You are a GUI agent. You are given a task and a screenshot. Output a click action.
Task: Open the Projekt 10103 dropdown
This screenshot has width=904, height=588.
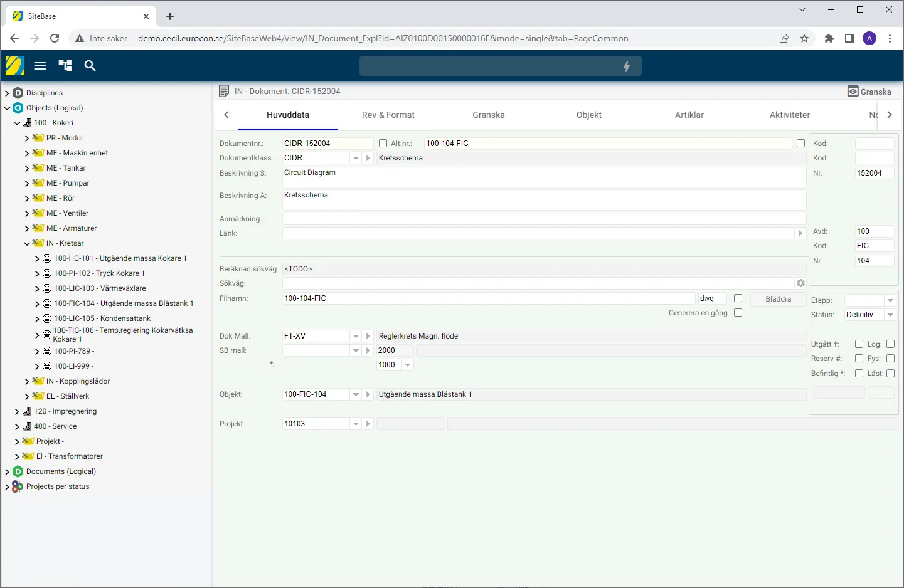pyautogui.click(x=356, y=424)
